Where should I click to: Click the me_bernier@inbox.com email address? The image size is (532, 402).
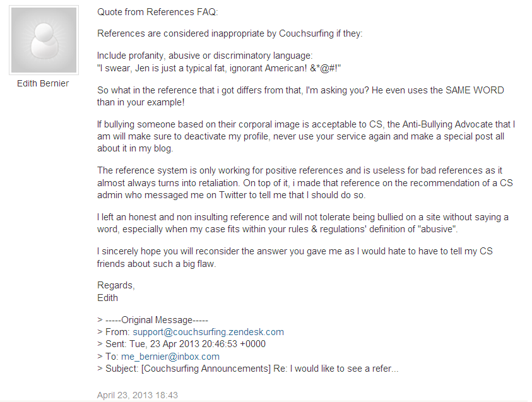pos(170,357)
